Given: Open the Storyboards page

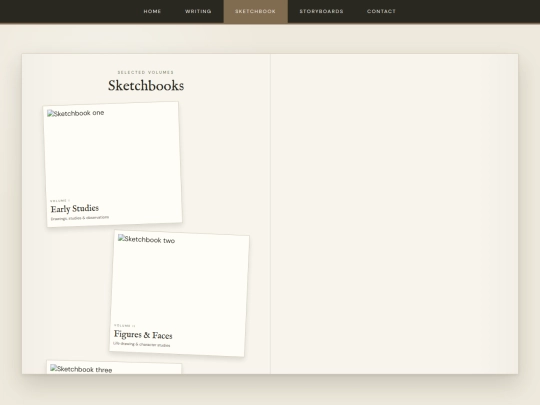Looking at the screenshot, I should click(321, 11).
